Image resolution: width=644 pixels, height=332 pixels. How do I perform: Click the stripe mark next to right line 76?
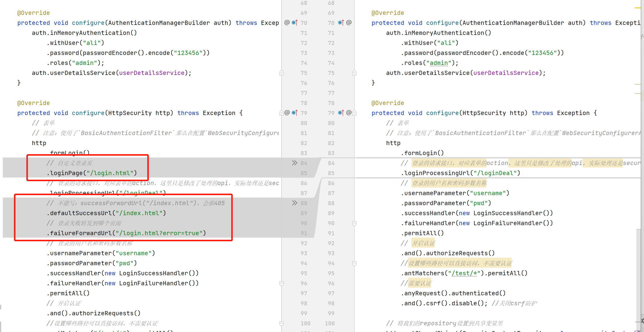pyautogui.click(x=638, y=84)
